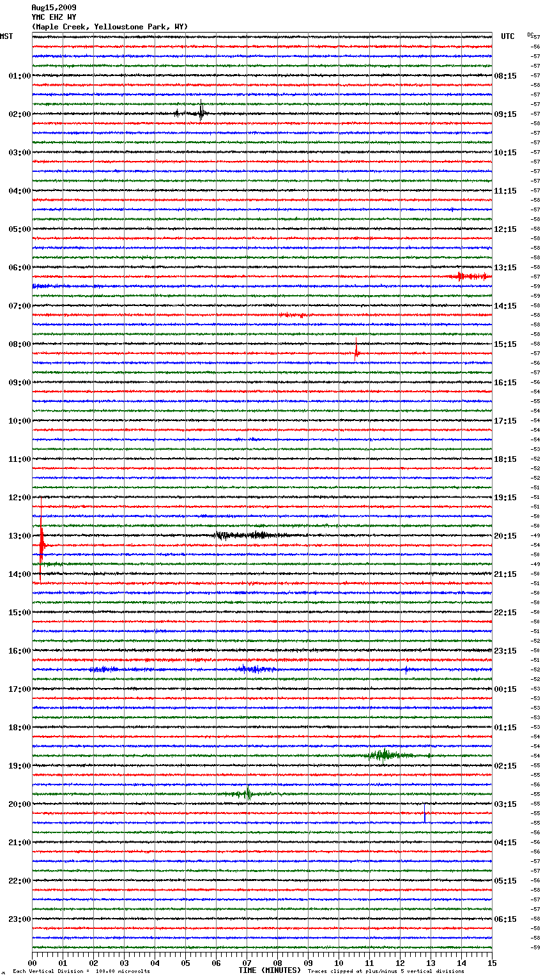543x980 pixels.
Task: Select the 19:00 MST time label
Action: tap(20, 766)
